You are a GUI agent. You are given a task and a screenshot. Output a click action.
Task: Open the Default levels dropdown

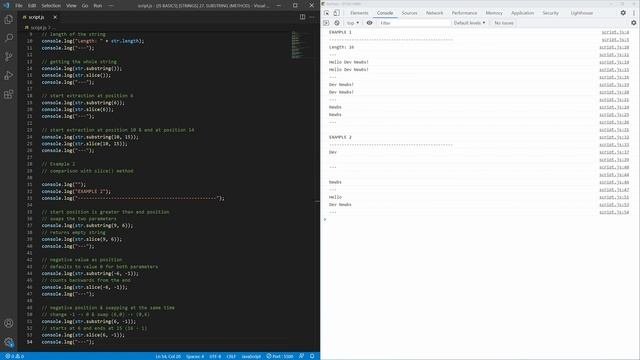point(469,23)
